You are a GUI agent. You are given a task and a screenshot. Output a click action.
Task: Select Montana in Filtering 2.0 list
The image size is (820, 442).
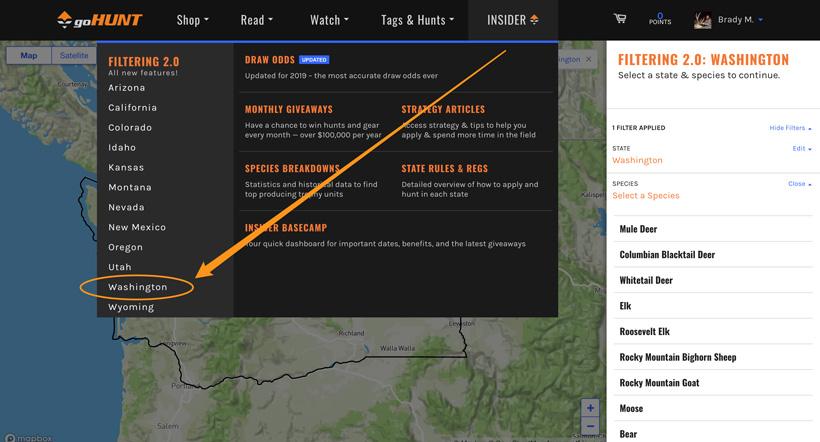(x=130, y=187)
